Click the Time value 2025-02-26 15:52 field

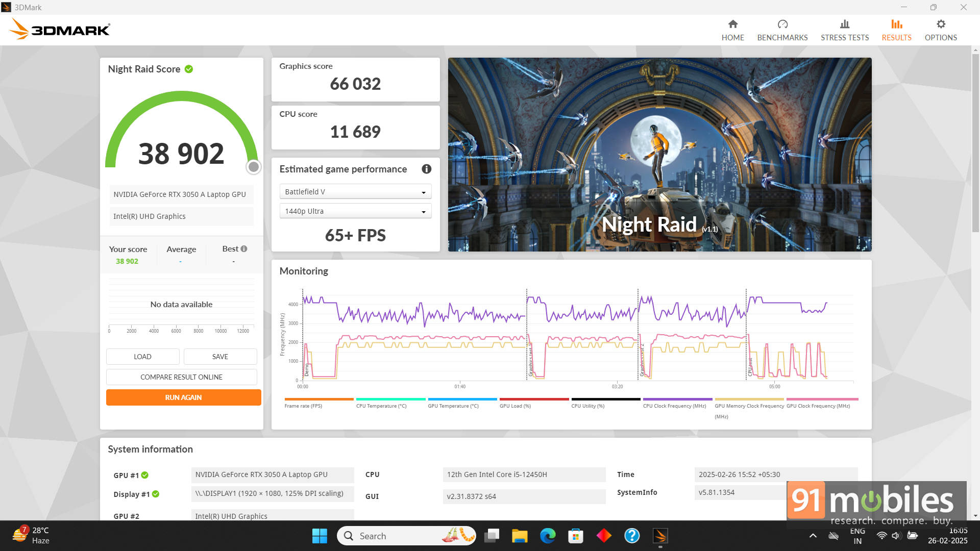tap(776, 474)
